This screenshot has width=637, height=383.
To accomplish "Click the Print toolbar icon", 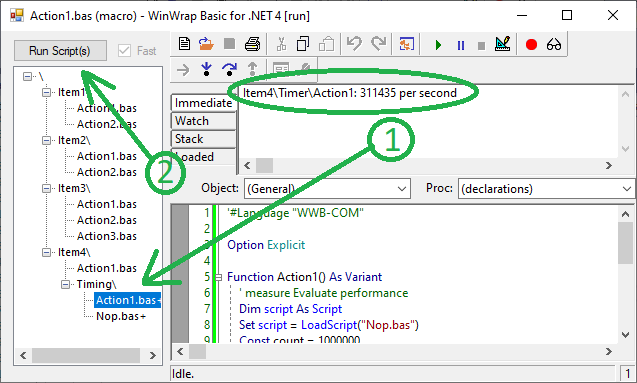I will point(252,44).
